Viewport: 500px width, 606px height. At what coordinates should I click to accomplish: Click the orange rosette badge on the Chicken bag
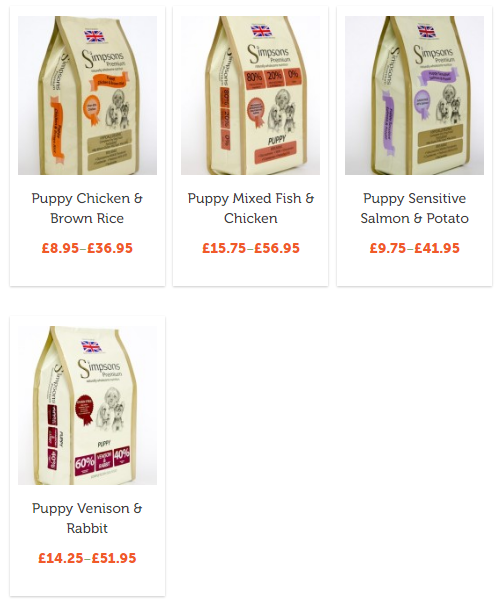92,108
